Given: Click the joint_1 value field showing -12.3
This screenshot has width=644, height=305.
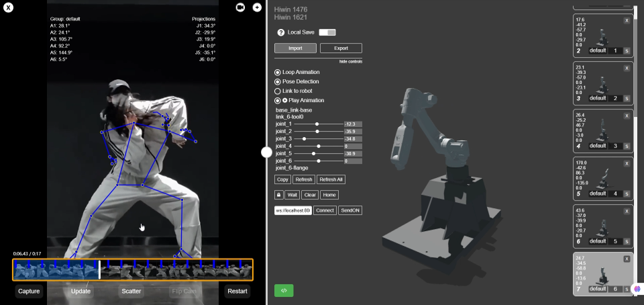Looking at the screenshot, I should 353,124.
